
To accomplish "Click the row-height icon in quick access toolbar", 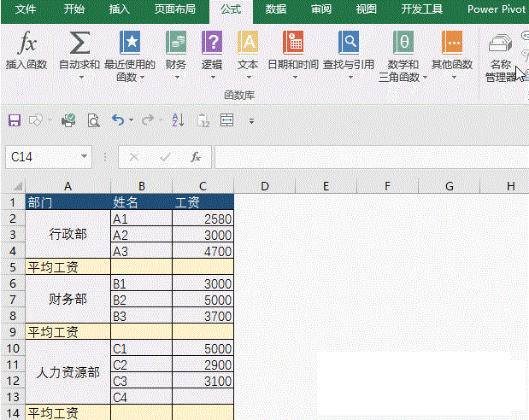I will [x=226, y=120].
